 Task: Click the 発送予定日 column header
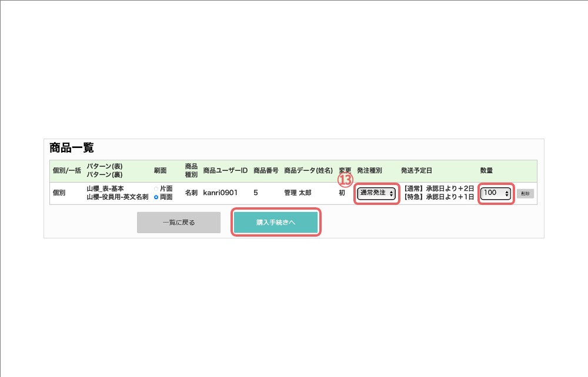pos(416,171)
